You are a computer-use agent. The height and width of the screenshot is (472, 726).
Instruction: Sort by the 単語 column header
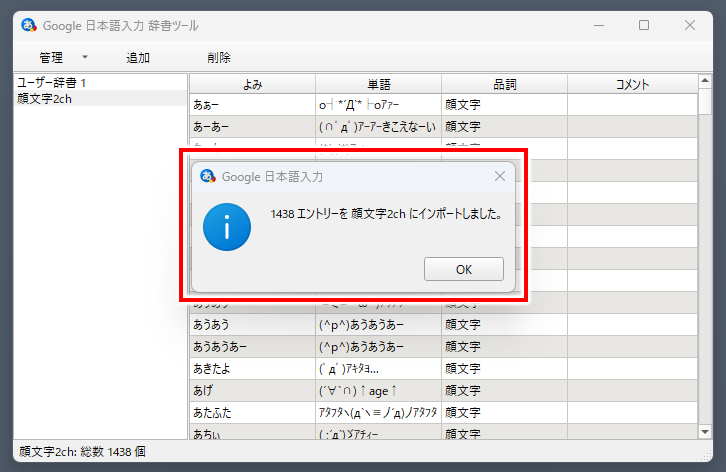[379, 84]
